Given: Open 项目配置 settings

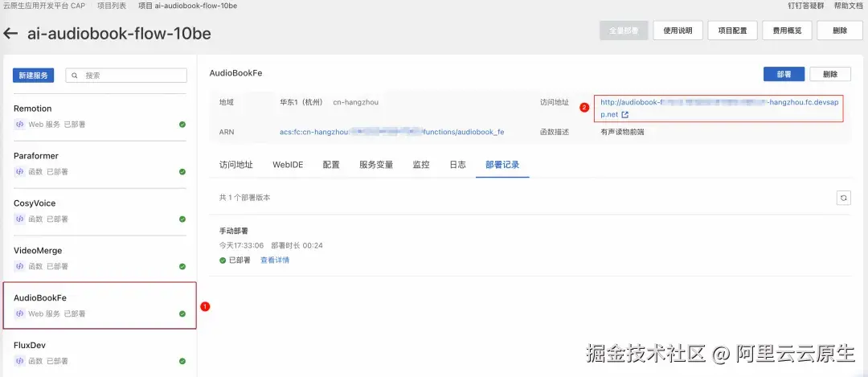Looking at the screenshot, I should coord(732,31).
